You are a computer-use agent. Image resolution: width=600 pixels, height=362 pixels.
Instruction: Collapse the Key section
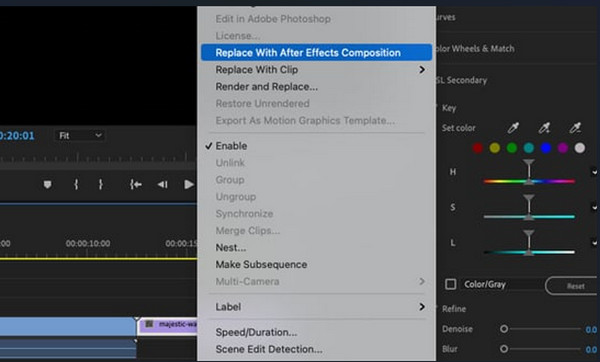point(449,108)
